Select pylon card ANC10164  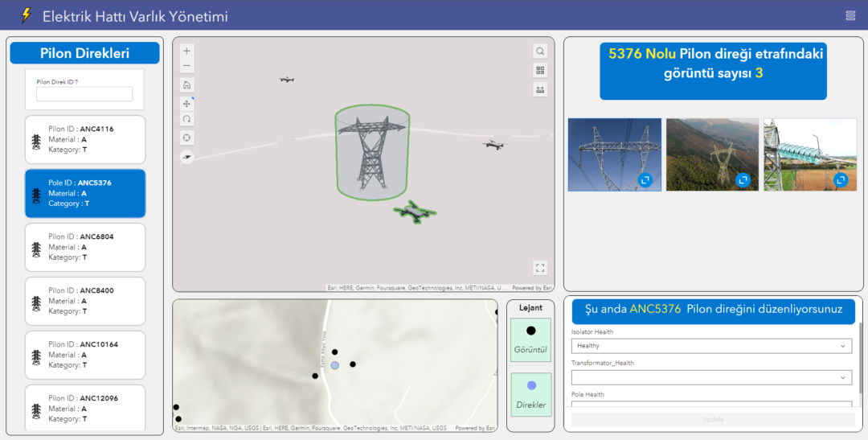coord(85,355)
